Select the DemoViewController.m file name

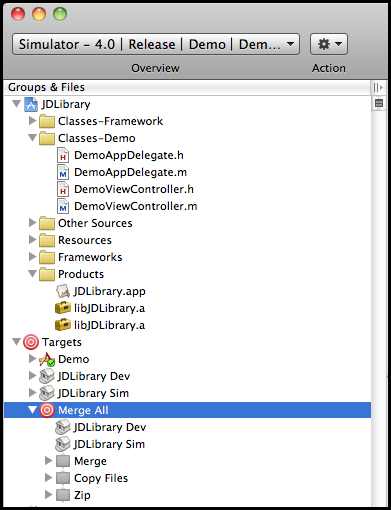point(136,206)
